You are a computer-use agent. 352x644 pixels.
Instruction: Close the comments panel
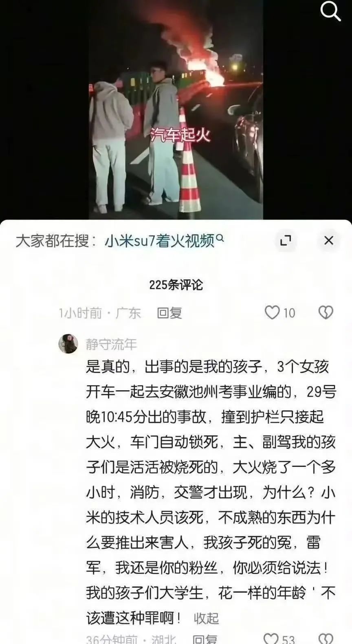click(x=329, y=241)
